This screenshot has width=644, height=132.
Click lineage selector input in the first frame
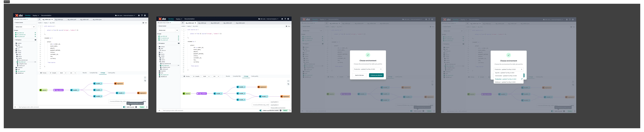(125, 101)
